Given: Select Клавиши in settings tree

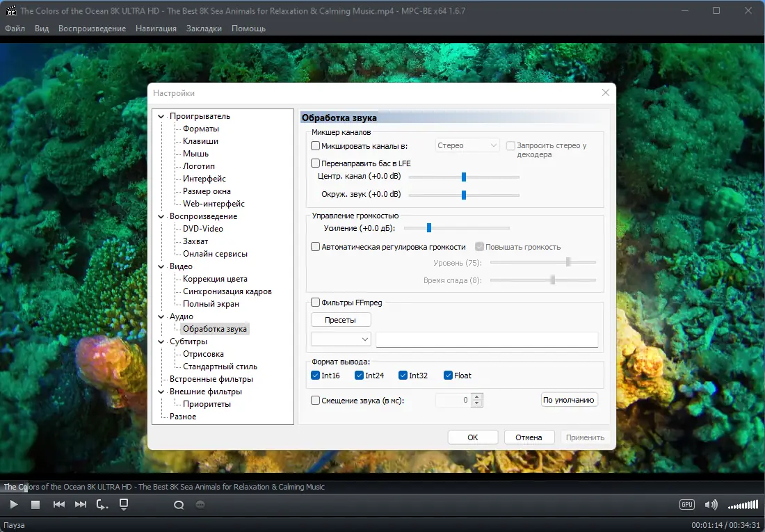Looking at the screenshot, I should tap(200, 141).
